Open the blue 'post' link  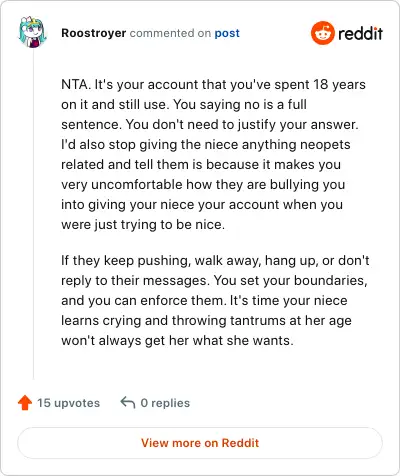coord(227,33)
